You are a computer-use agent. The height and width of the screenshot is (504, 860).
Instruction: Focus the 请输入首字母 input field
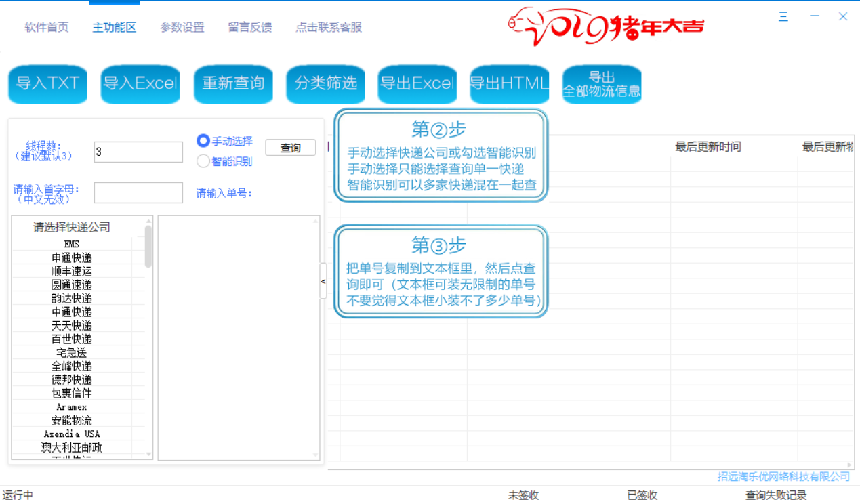138,192
